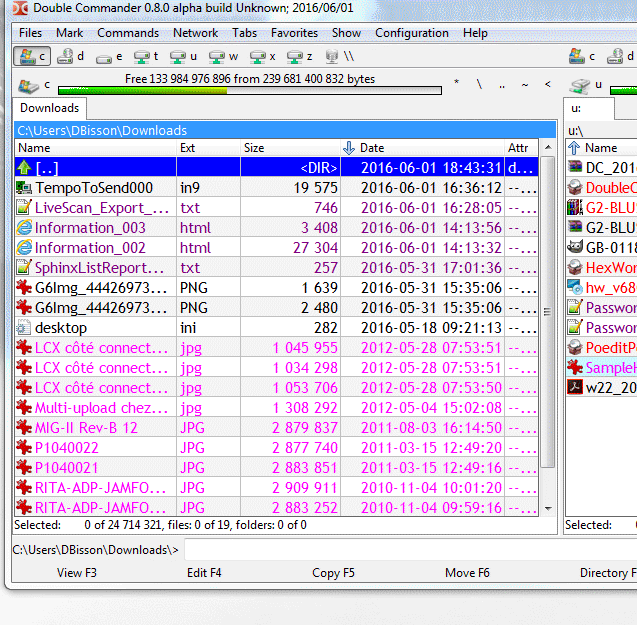
Task: Click the left panel scrollbar thumb
Action: pos(548,312)
